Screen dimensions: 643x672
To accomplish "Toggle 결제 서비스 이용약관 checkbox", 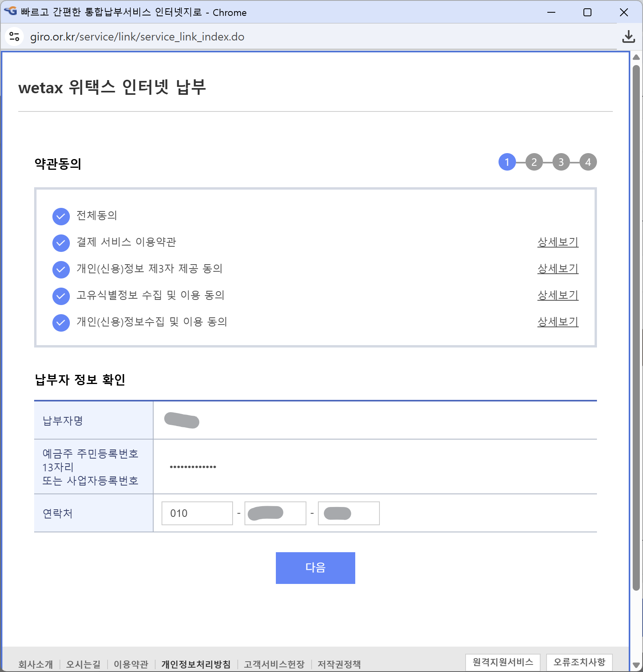I will click(x=61, y=243).
